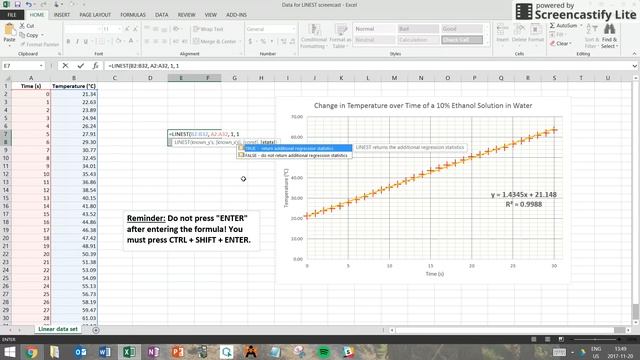The width and height of the screenshot is (640, 360).
Task: Click the percent style icon
Action: tap(263, 41)
